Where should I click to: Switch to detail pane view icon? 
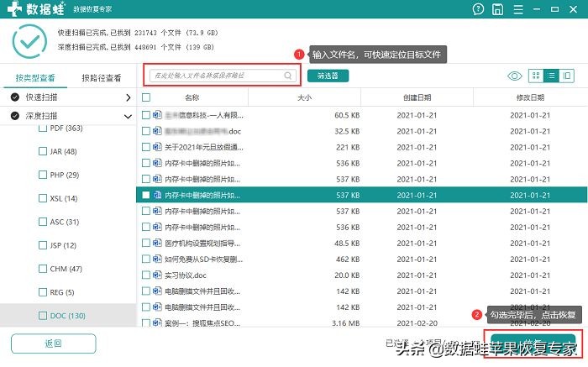click(x=567, y=76)
